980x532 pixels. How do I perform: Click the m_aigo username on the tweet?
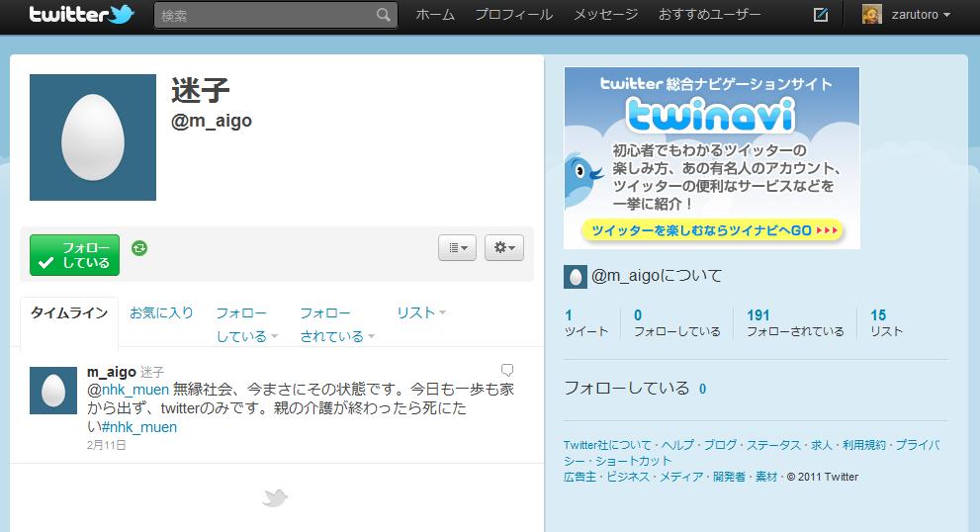click(111, 372)
